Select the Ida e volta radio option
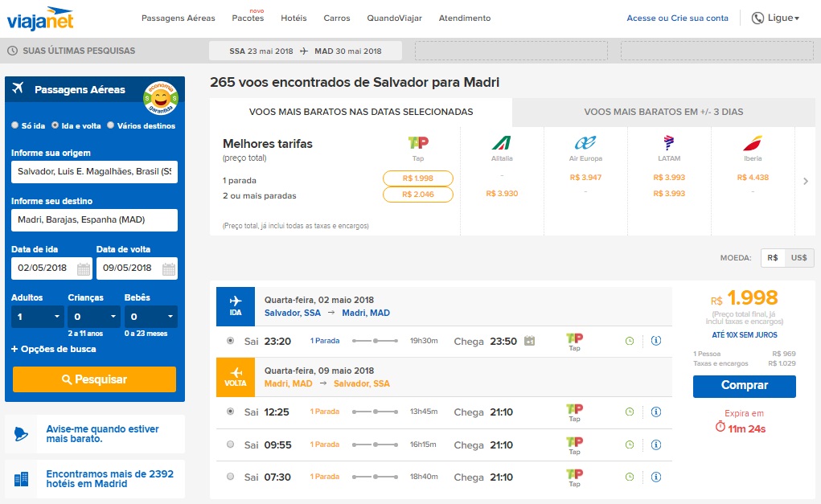The image size is (821, 504). [x=55, y=125]
